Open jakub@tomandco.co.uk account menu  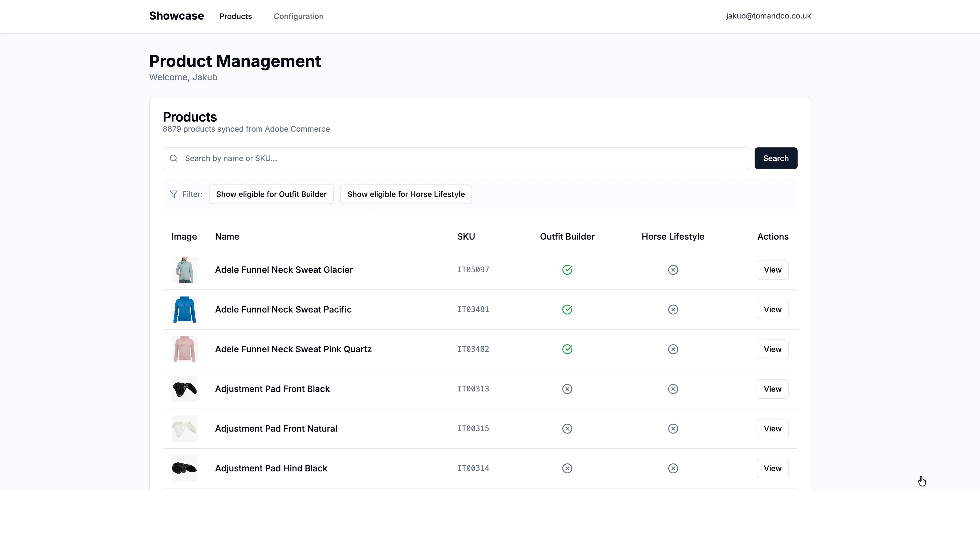[x=768, y=16]
